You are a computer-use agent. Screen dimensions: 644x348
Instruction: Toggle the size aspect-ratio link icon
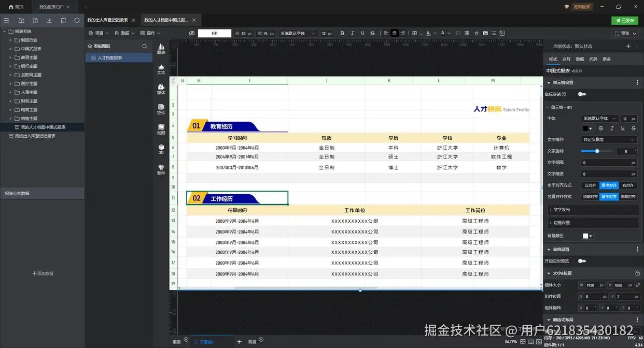click(638, 285)
